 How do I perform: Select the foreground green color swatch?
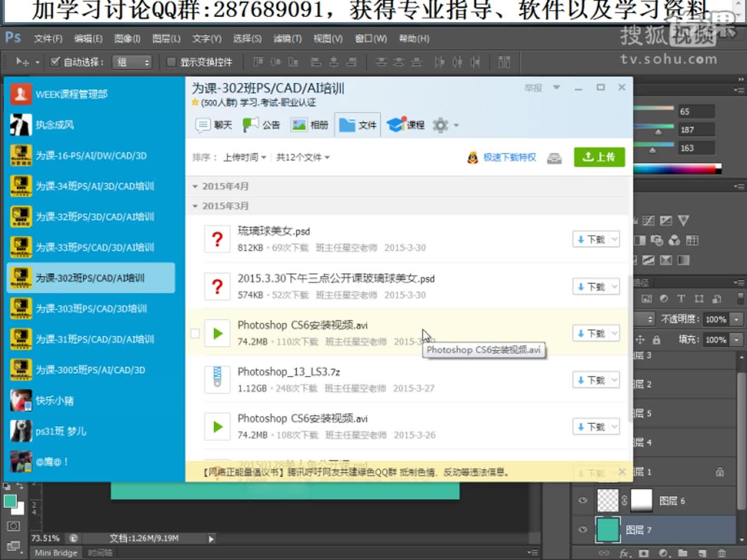[10, 501]
